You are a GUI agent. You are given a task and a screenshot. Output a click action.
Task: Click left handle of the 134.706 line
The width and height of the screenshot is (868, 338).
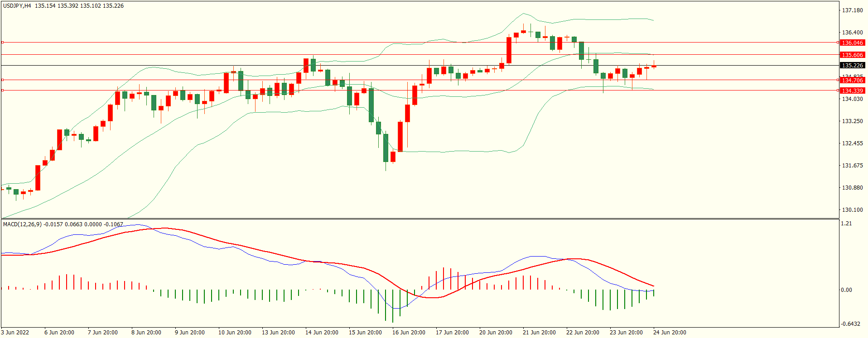2,80
